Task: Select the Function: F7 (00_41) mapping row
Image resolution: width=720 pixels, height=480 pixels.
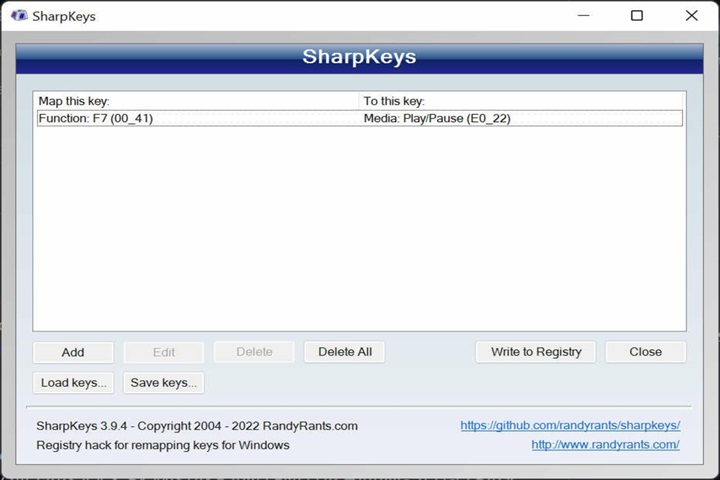Action: [360, 119]
